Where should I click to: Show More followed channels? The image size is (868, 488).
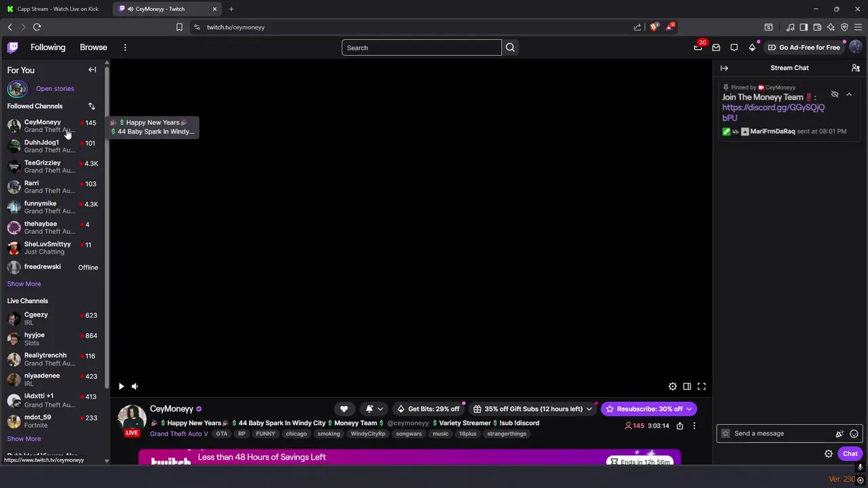tap(24, 284)
